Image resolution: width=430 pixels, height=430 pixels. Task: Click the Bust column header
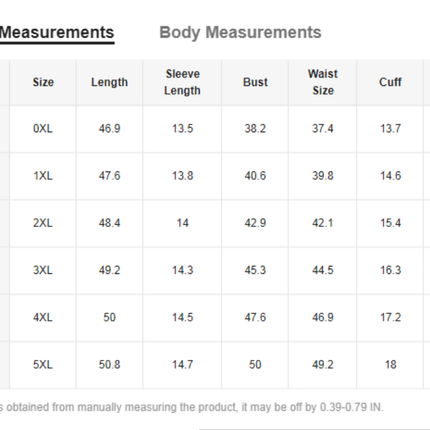point(255,82)
